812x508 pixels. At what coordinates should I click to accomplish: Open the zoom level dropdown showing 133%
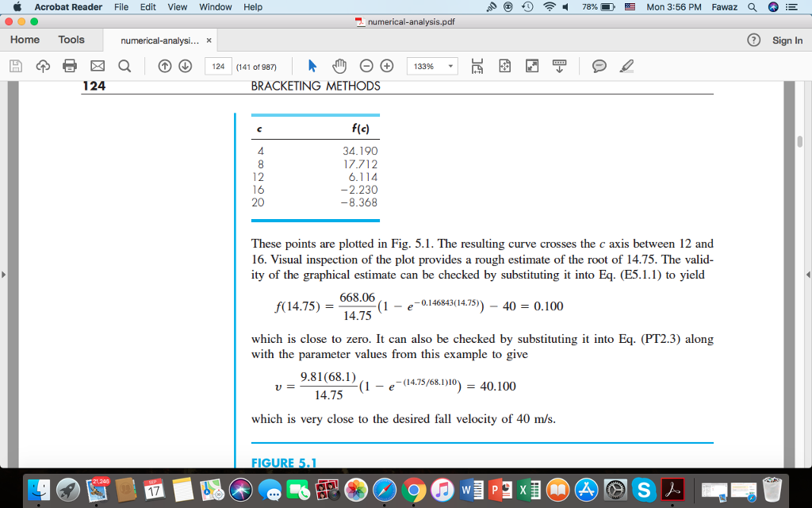[x=434, y=66]
